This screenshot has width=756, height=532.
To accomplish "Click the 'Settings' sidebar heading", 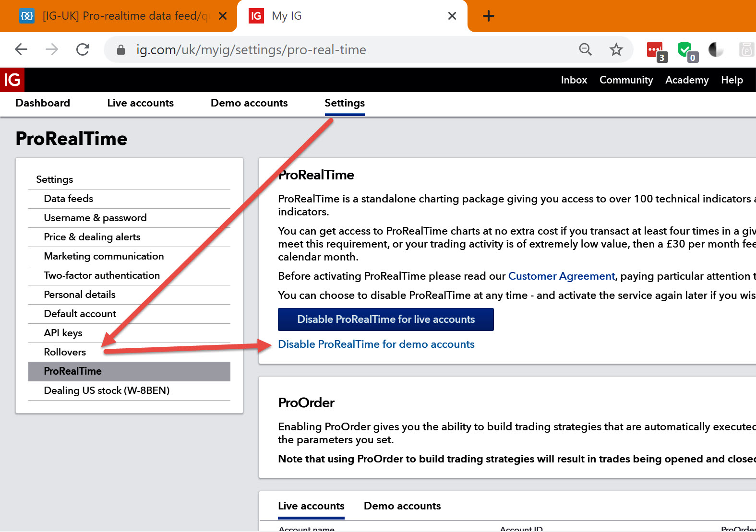I will (55, 179).
